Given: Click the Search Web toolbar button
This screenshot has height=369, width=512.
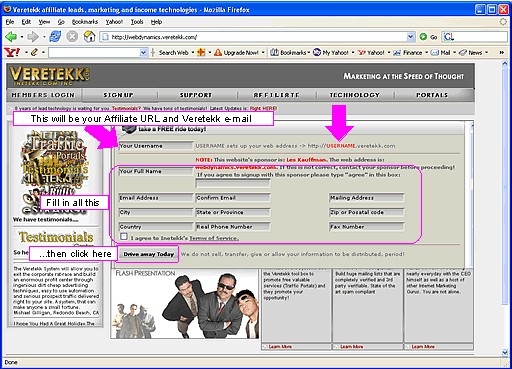Looking at the screenshot, I should click(x=173, y=53).
